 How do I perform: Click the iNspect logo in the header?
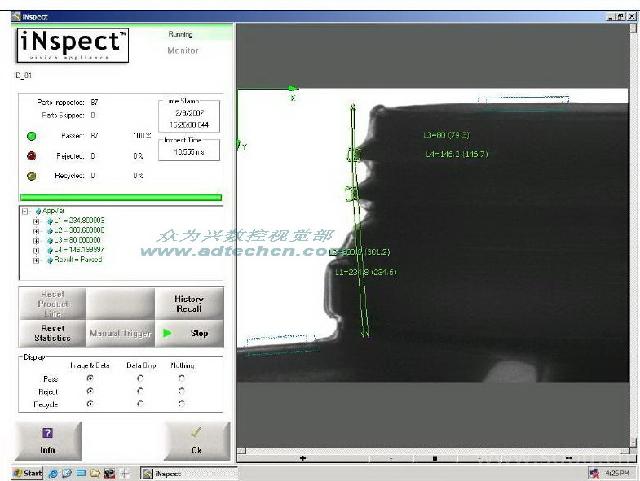click(73, 46)
